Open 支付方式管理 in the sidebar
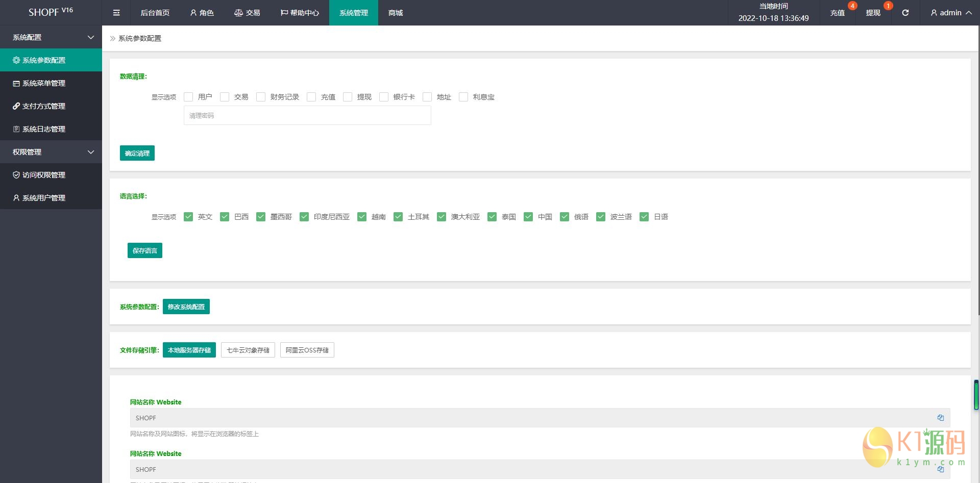 click(51, 106)
